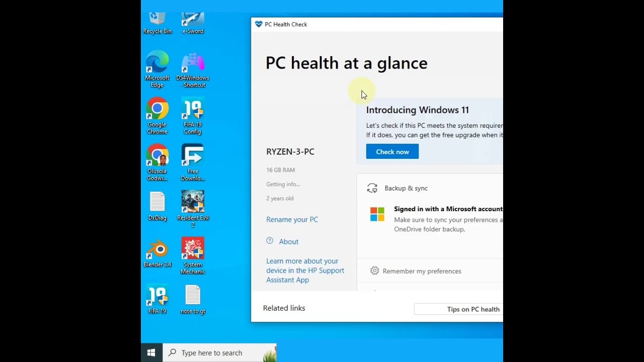644x362 pixels.
Task: Click the taskbar search magnifier icon
Action: tap(172, 353)
